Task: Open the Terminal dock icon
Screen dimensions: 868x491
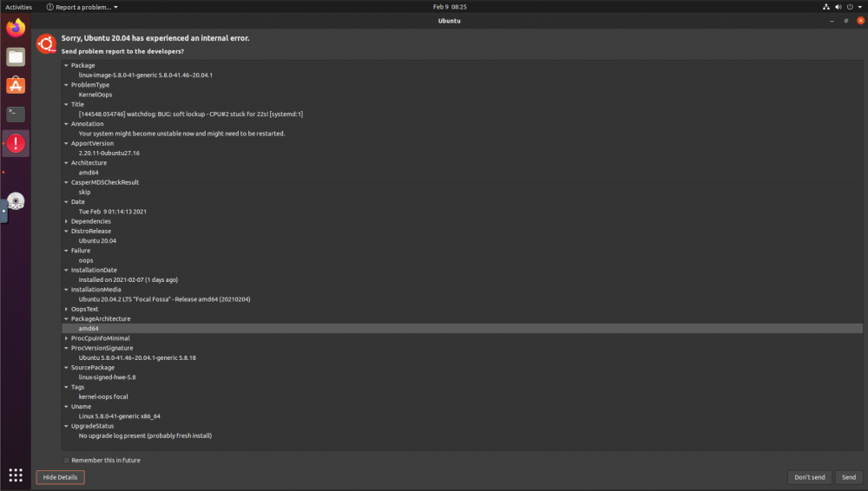Action: click(x=16, y=114)
